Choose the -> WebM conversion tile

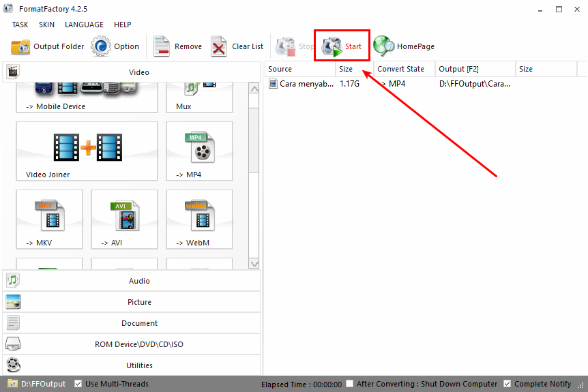tap(199, 220)
